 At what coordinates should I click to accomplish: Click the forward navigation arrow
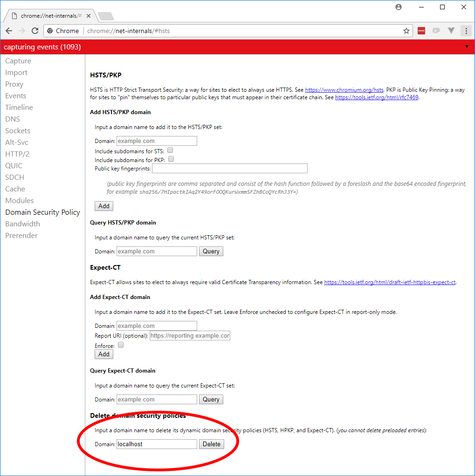(22, 31)
